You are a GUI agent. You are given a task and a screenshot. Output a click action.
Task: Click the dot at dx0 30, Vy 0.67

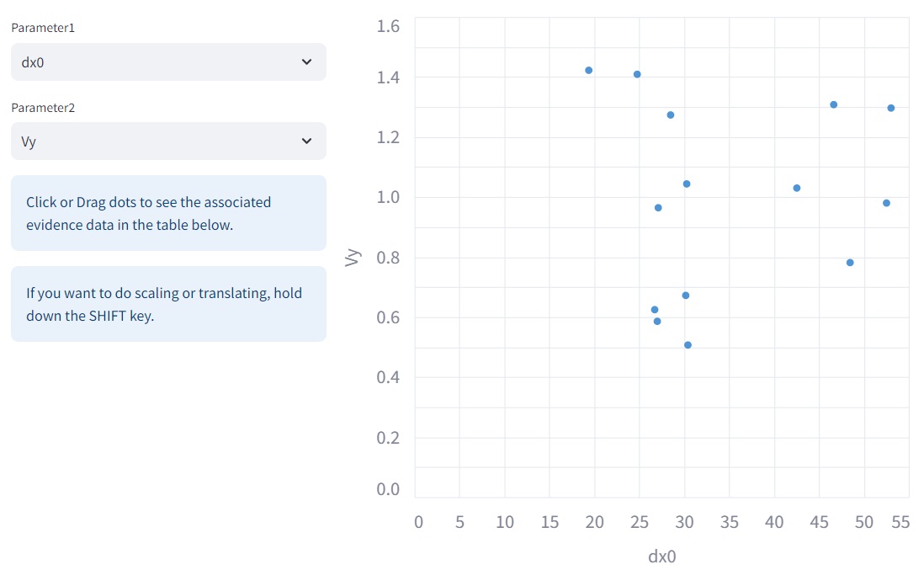tap(686, 296)
